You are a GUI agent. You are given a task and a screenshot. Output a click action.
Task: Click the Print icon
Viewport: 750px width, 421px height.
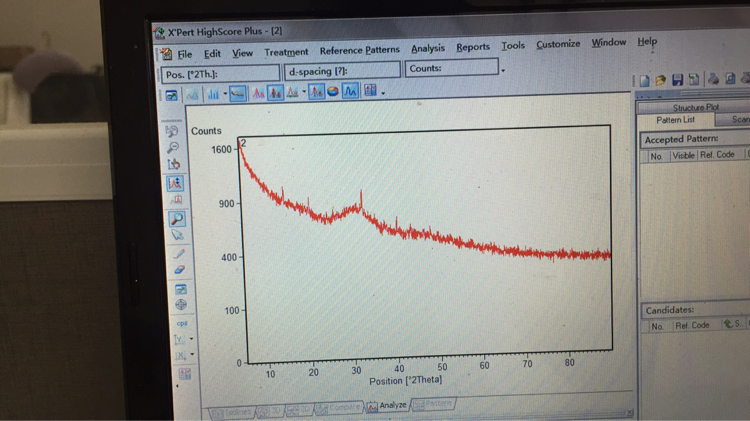[713, 78]
